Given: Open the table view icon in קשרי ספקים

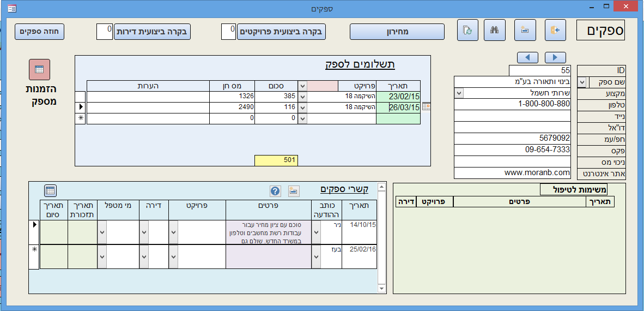Looking at the screenshot, I should pyautogui.click(x=50, y=190).
